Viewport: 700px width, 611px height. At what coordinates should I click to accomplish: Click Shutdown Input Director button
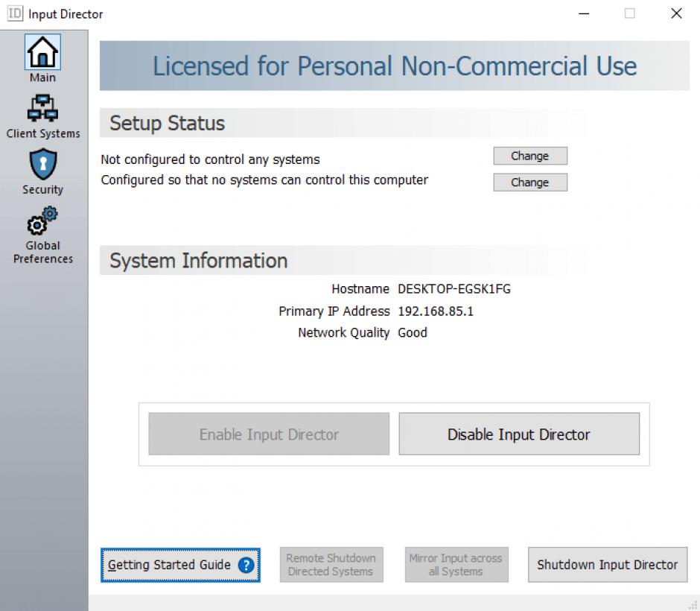[607, 565]
